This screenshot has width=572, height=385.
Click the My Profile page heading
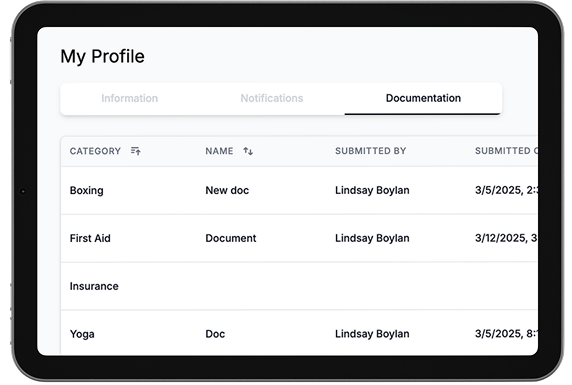point(103,57)
